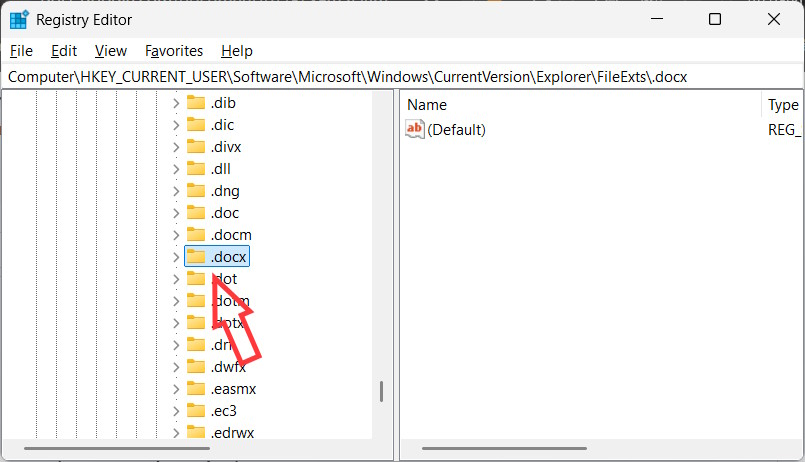This screenshot has width=805, height=462.
Task: Select the .docm key label
Action: point(231,235)
